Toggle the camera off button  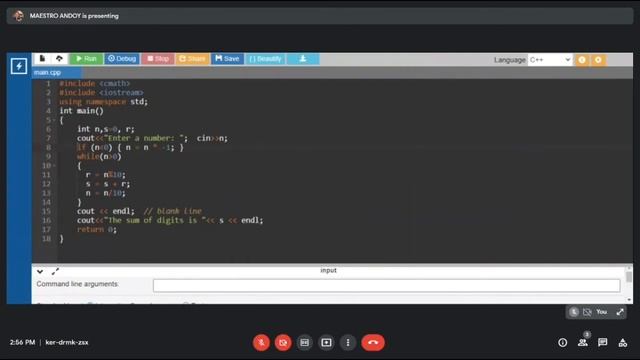[x=283, y=342]
